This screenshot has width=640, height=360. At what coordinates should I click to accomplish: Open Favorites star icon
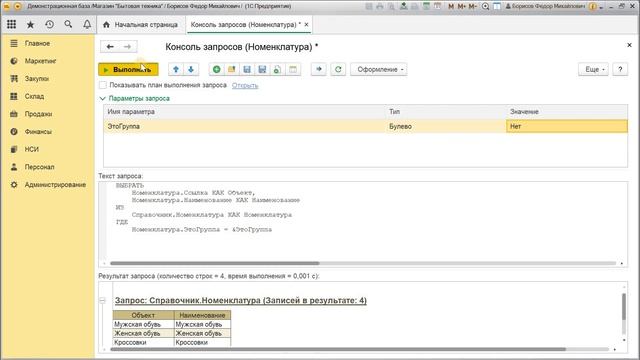[x=30, y=24]
